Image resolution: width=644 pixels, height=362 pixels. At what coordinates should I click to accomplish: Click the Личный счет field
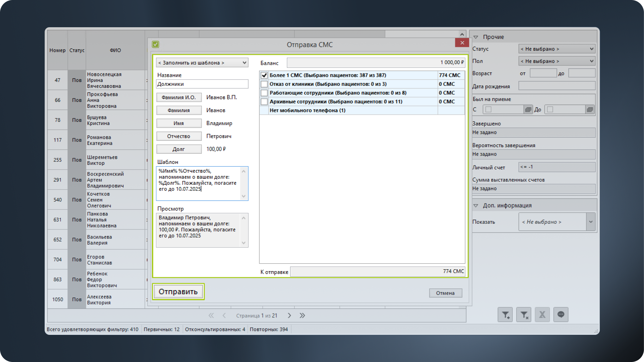(x=557, y=167)
